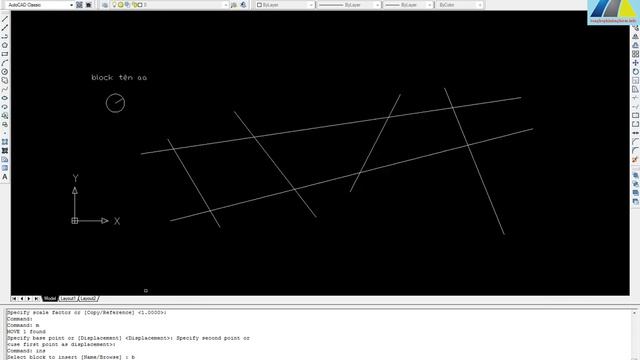Select the Explode modify tool
Image resolution: width=640 pixels, height=360 pixels.
[x=636, y=160]
